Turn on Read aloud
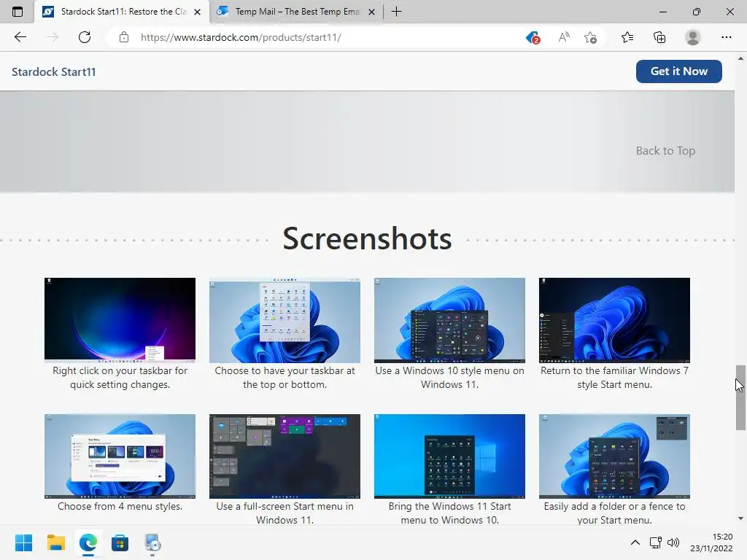The image size is (747, 560). click(564, 37)
